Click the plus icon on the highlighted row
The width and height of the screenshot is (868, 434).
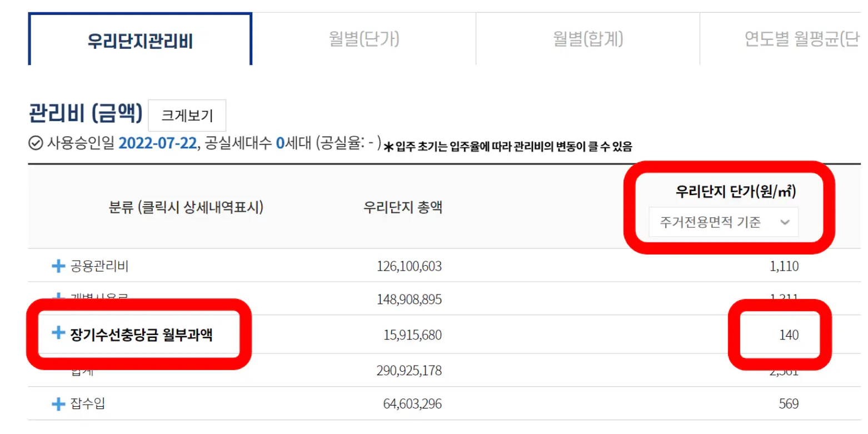point(57,333)
